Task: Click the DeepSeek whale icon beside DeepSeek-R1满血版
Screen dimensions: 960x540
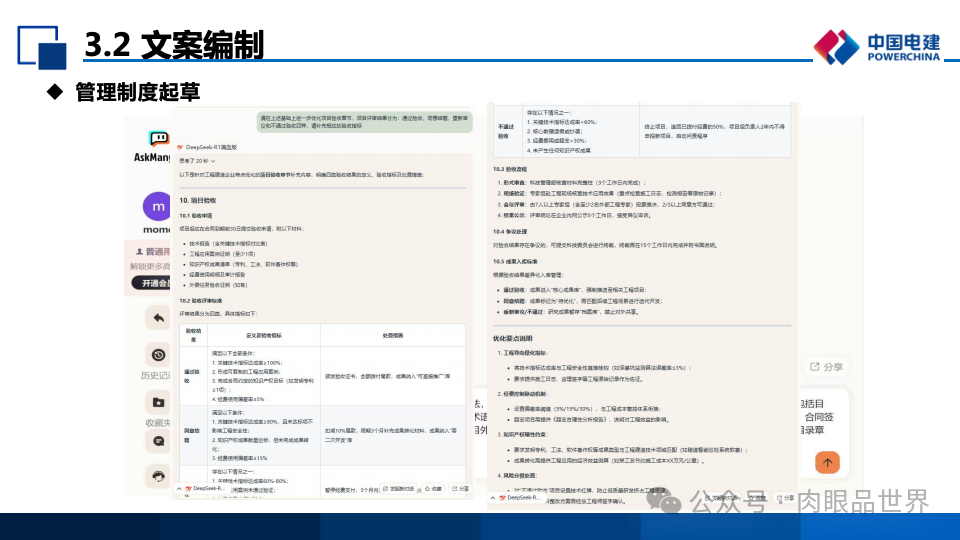Action: click(180, 148)
